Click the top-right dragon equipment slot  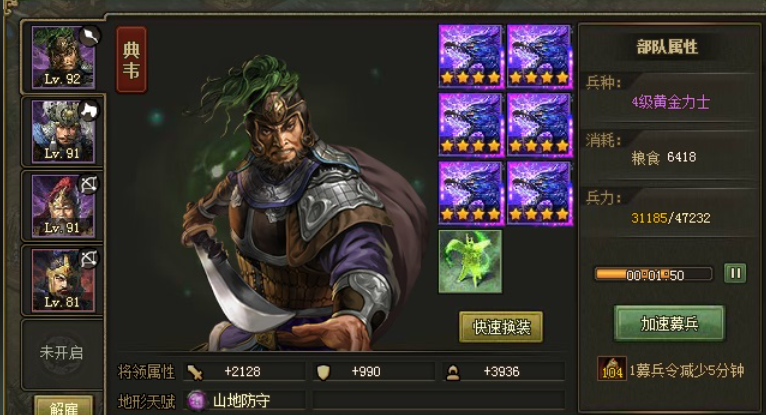click(x=539, y=57)
